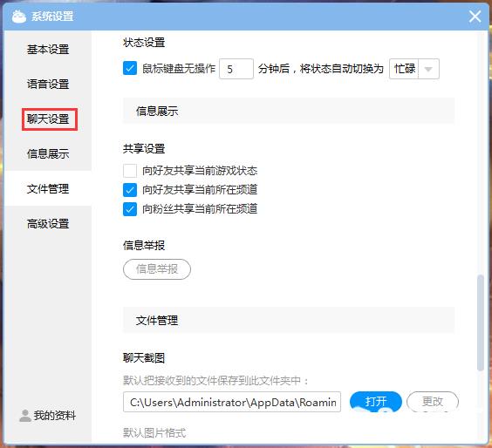Select 文件管理 in the sidebar
The width and height of the screenshot is (492, 448).
(48, 189)
